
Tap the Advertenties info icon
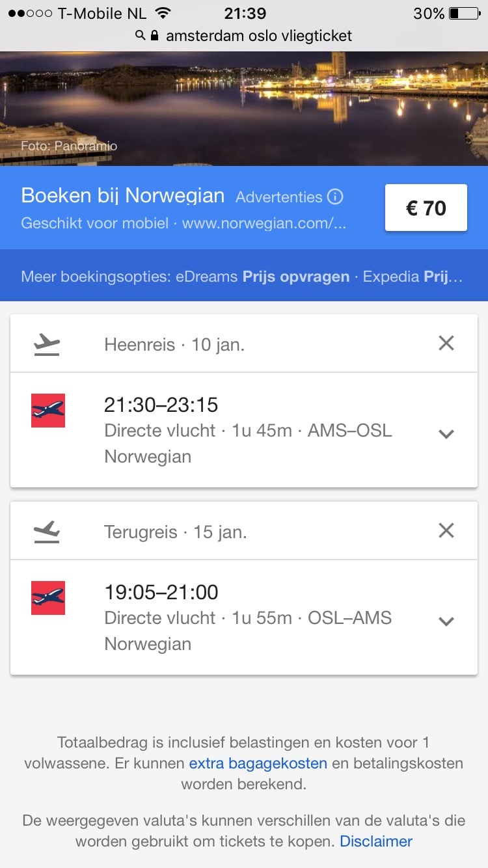335,197
